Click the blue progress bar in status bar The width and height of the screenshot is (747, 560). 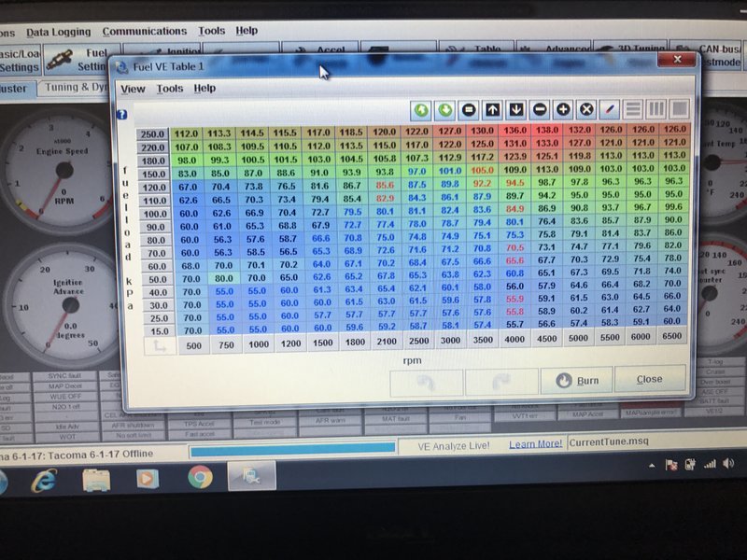(x=292, y=449)
